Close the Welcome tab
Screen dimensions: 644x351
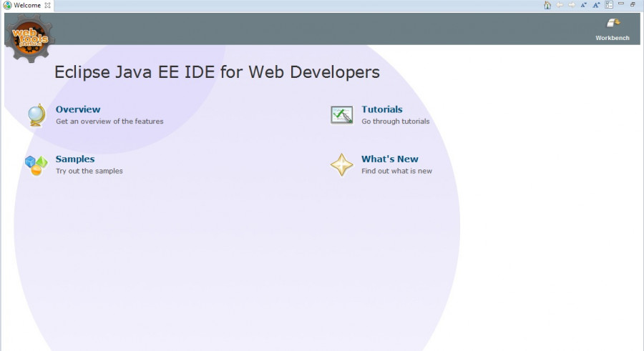pos(48,5)
